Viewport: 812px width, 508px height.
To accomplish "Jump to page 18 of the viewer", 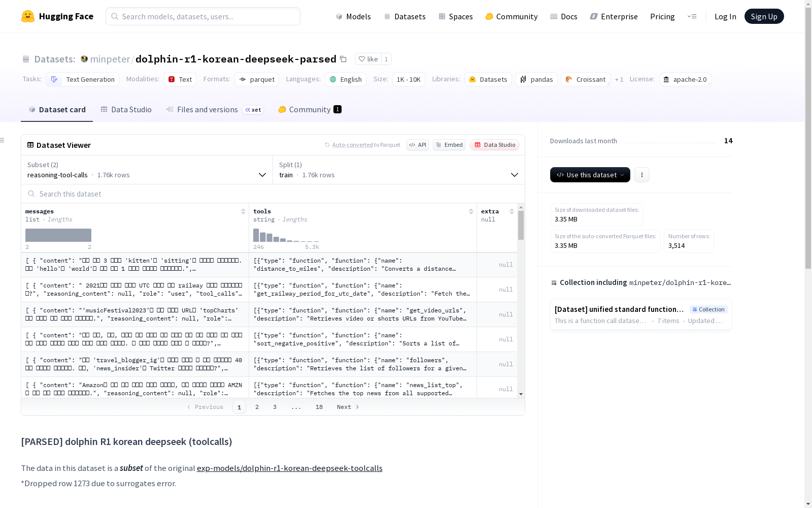I will [x=319, y=407].
